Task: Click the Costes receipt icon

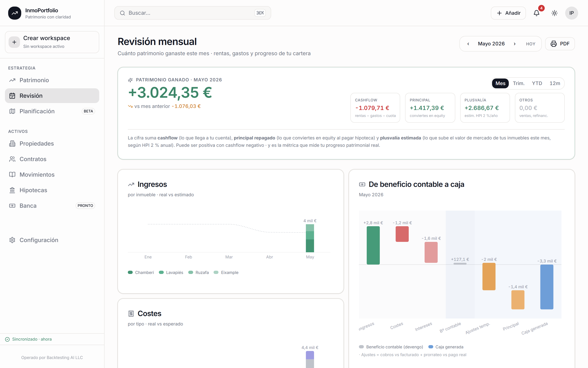Action: click(x=131, y=313)
